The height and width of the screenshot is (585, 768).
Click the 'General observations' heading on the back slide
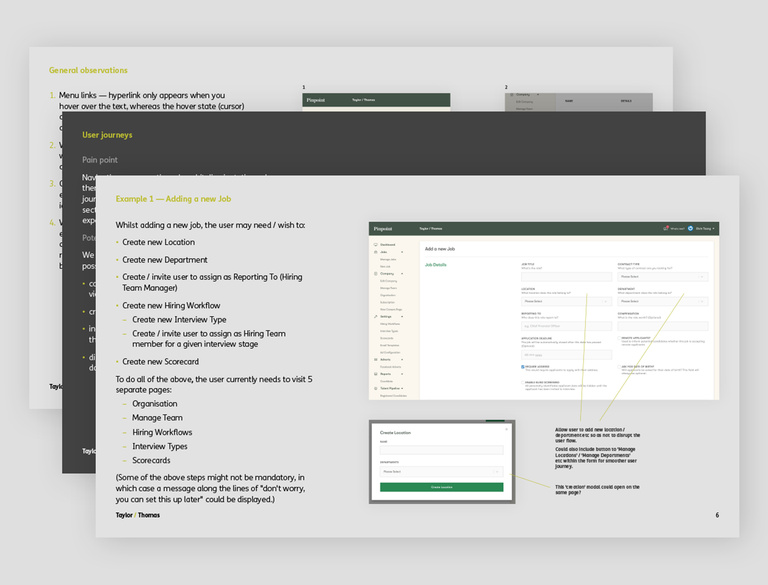click(88, 70)
